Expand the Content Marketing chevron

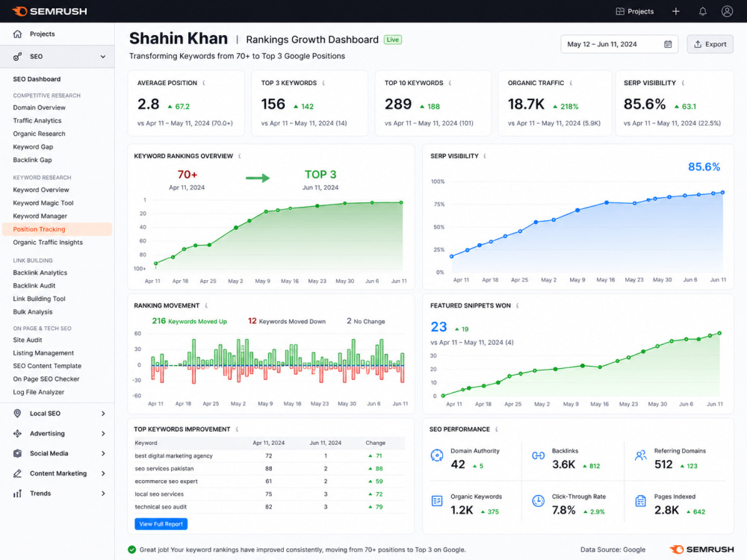(x=103, y=473)
